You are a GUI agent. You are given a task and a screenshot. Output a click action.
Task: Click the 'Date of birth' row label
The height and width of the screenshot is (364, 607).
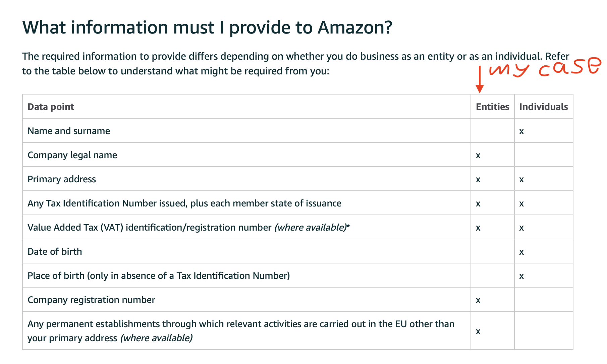click(x=55, y=251)
